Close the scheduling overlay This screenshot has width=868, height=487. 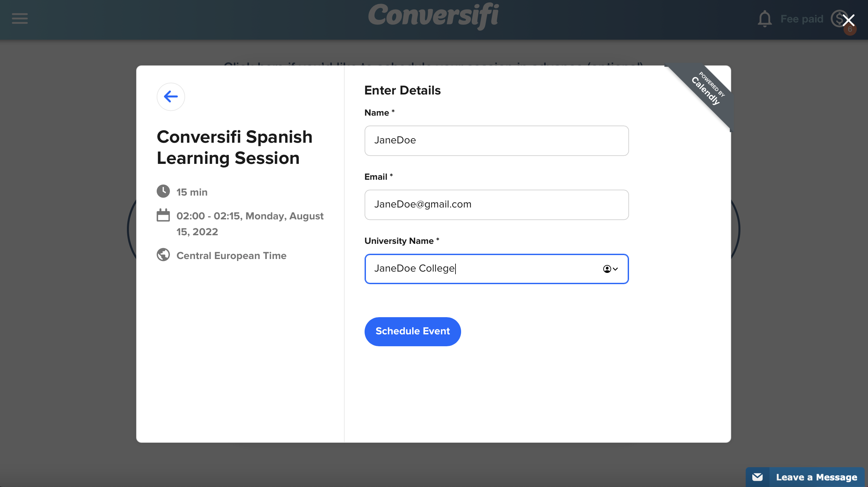click(848, 20)
